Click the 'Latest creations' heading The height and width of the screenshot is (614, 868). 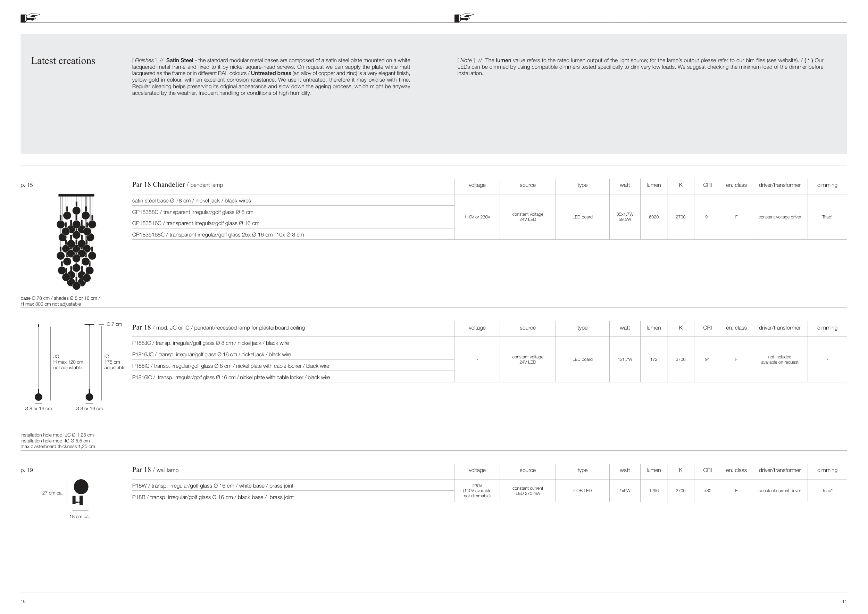63,61
